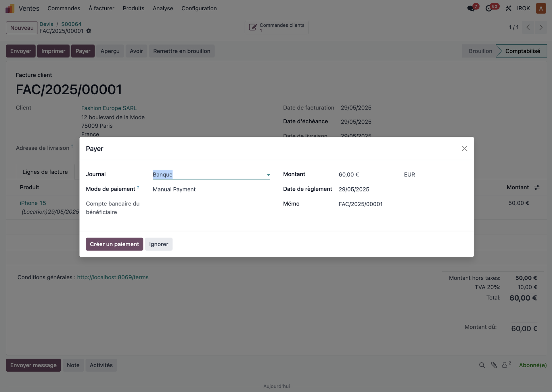
Task: Click the Ignorer button
Action: (x=159, y=244)
